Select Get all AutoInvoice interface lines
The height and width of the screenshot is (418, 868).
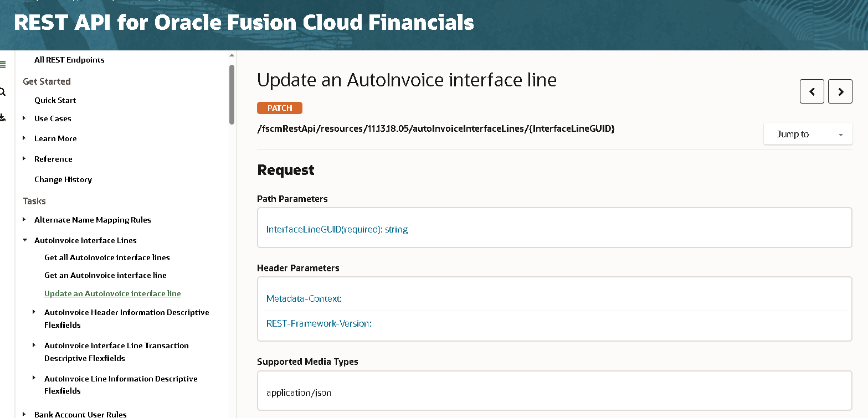[x=107, y=257]
